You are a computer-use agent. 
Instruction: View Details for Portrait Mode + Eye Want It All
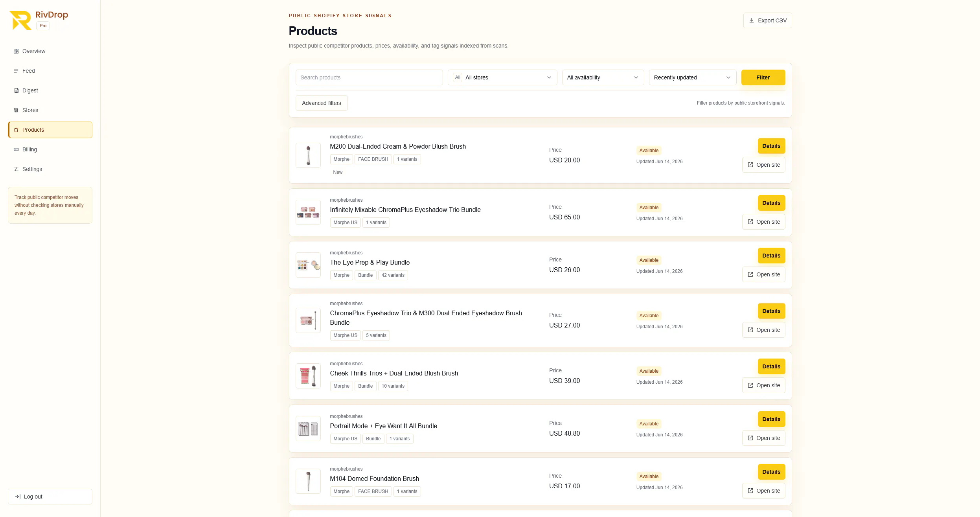[771, 419]
